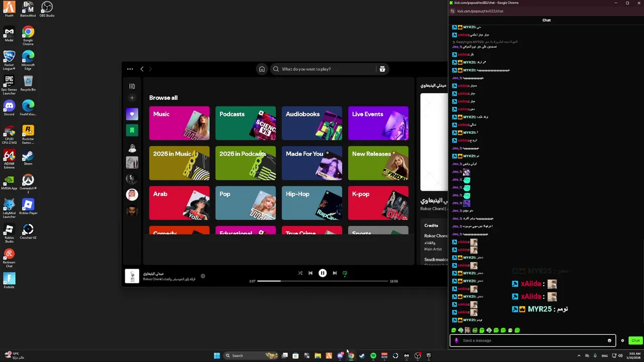
Task: Open green bookmark Your Episodes in sidebar
Action: [132, 130]
